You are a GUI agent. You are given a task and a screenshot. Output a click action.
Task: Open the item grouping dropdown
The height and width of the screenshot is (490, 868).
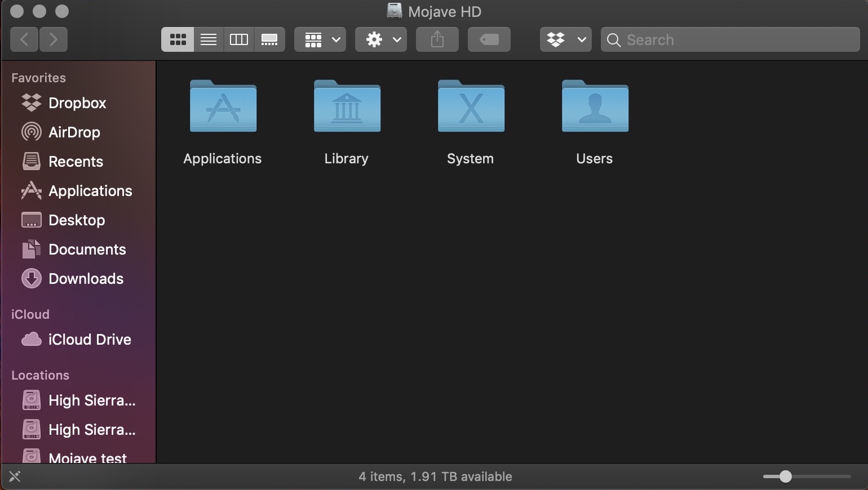[x=320, y=39]
